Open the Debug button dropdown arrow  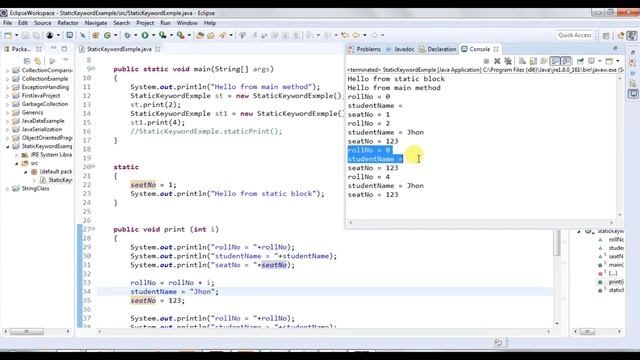(x=136, y=35)
